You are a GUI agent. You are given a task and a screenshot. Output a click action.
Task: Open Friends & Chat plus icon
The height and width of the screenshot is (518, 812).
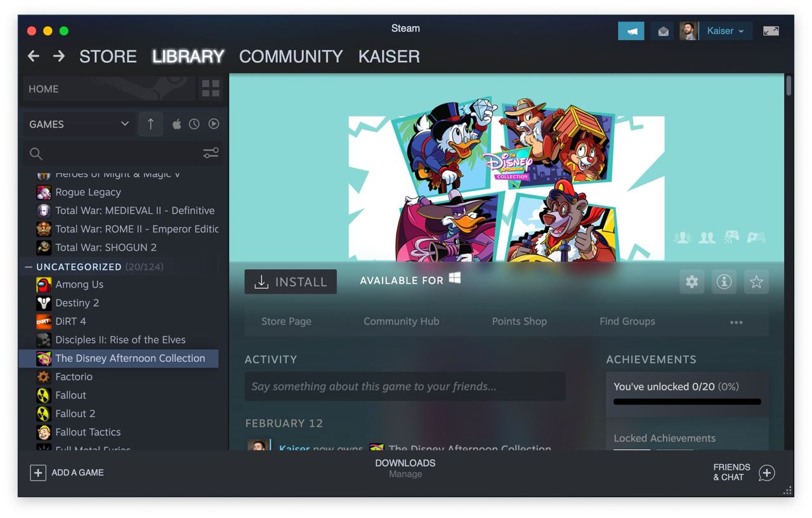coord(767,473)
